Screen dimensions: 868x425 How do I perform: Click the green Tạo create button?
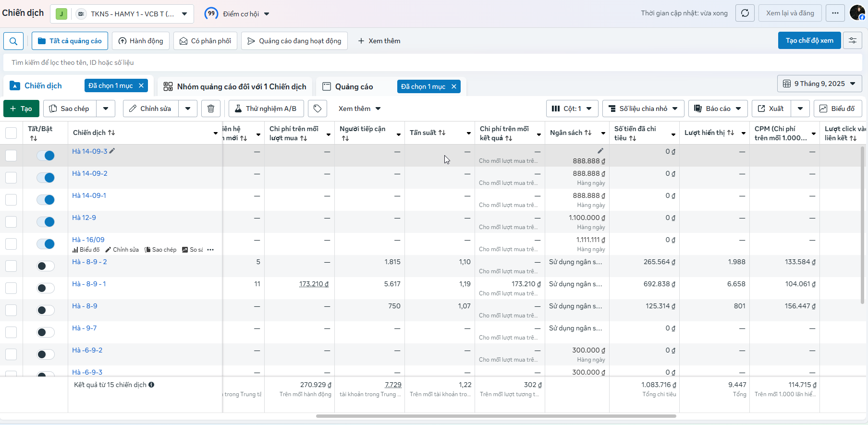[21, 109]
